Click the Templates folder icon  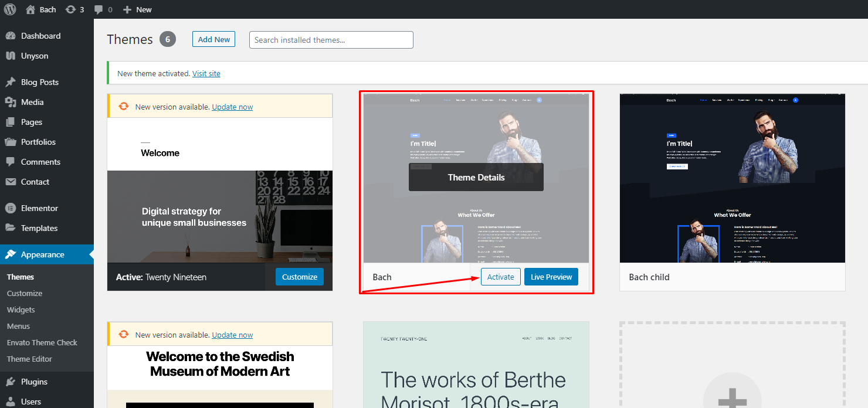(11, 228)
